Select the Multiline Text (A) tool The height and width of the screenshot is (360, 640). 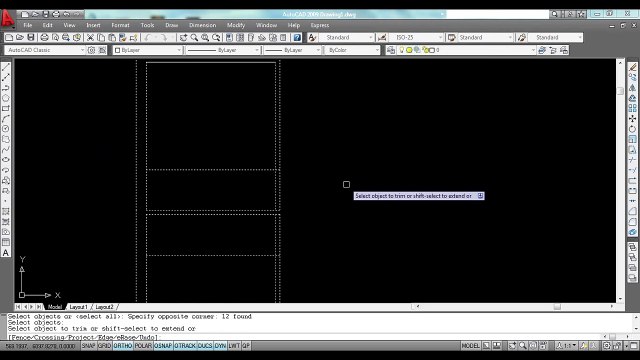point(6,253)
